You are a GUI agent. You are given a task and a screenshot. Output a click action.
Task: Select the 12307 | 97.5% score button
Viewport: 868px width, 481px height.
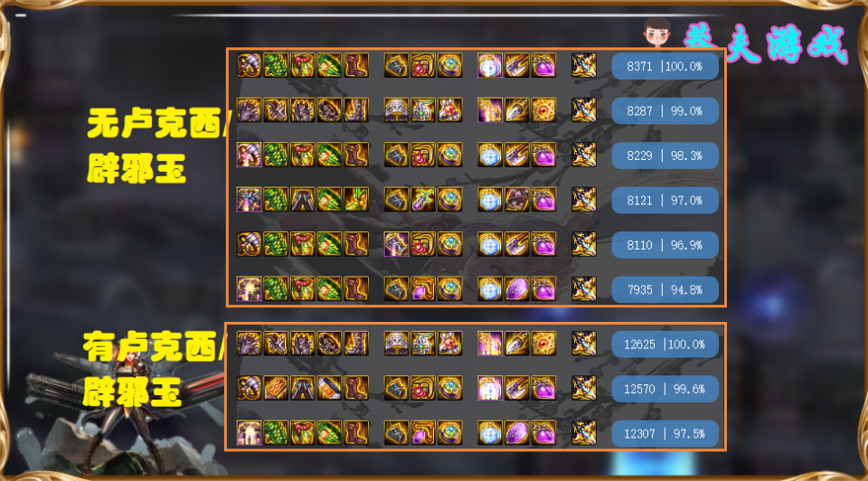(665, 433)
